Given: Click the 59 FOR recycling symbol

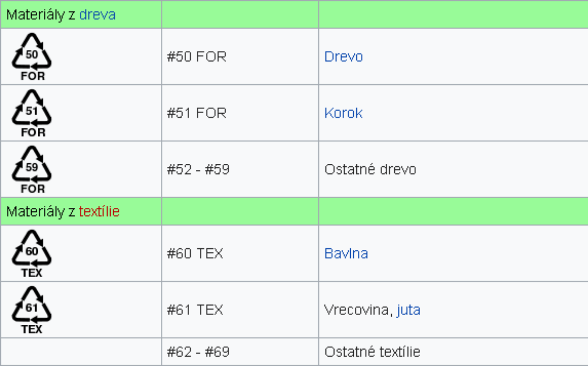Looking at the screenshot, I should coord(32,169).
